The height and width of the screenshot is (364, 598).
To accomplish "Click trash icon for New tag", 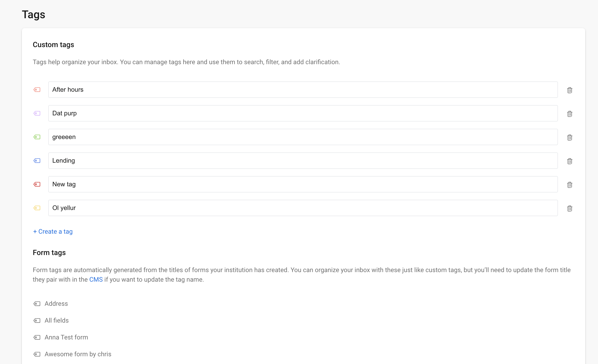I will click(569, 185).
